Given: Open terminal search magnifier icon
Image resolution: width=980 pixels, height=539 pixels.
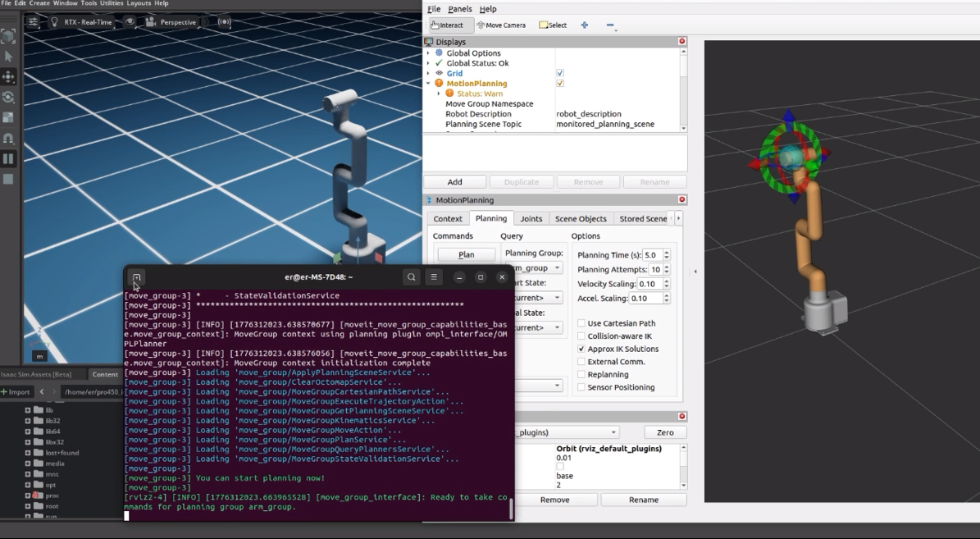Looking at the screenshot, I should 412,277.
